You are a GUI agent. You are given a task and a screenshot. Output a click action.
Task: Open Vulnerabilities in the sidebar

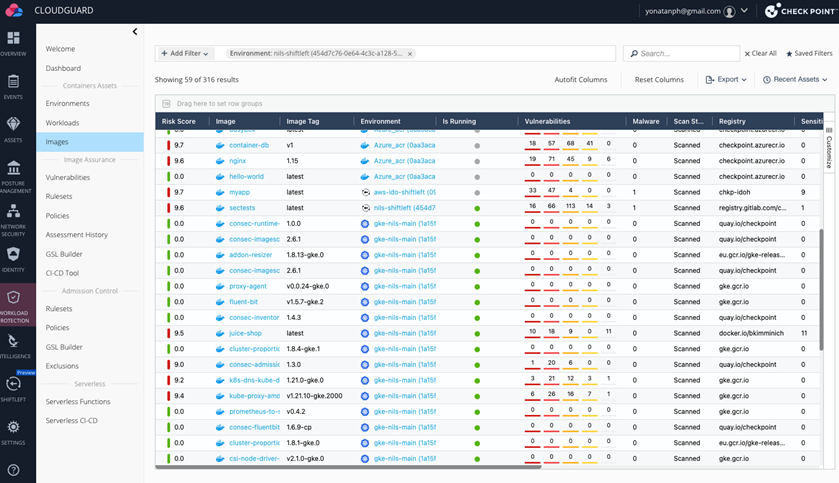(x=68, y=178)
